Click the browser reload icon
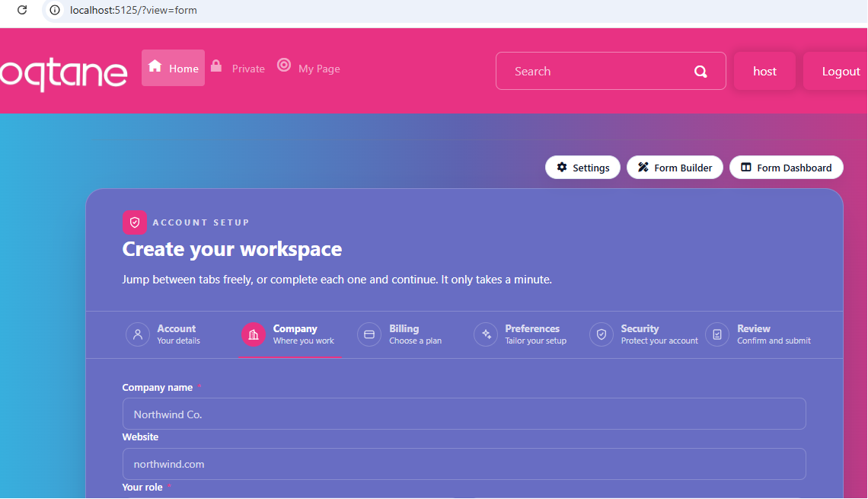 point(22,10)
